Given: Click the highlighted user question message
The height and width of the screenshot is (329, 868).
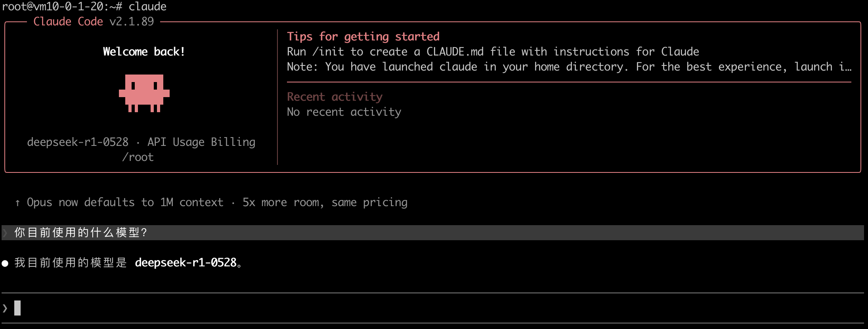Looking at the screenshot, I should pos(81,233).
